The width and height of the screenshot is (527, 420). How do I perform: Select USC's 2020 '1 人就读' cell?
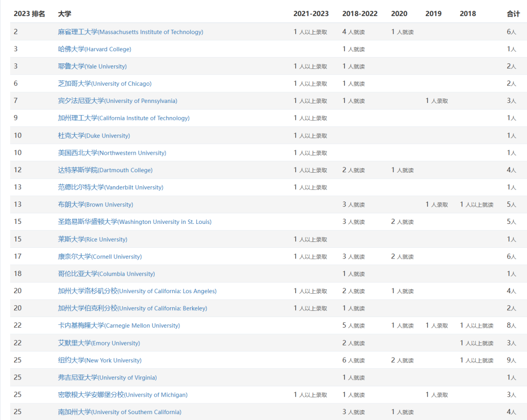coord(402,412)
